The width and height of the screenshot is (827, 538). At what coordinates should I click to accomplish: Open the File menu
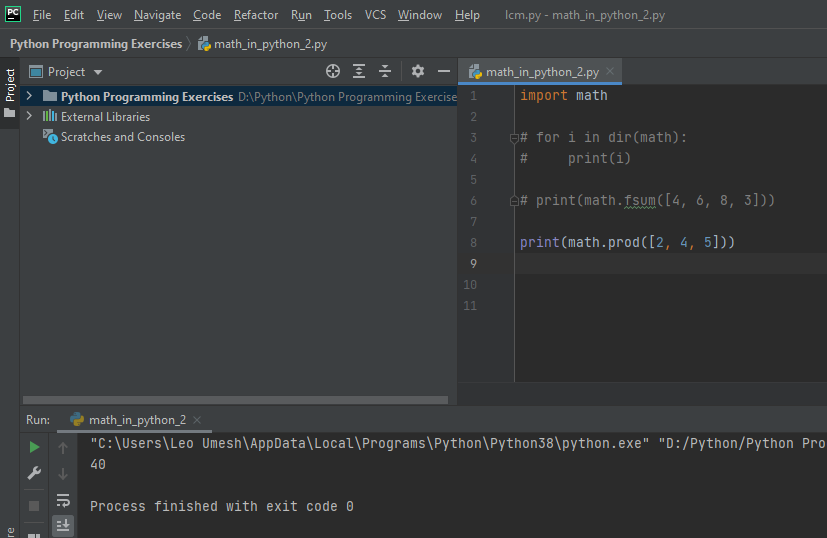click(42, 15)
